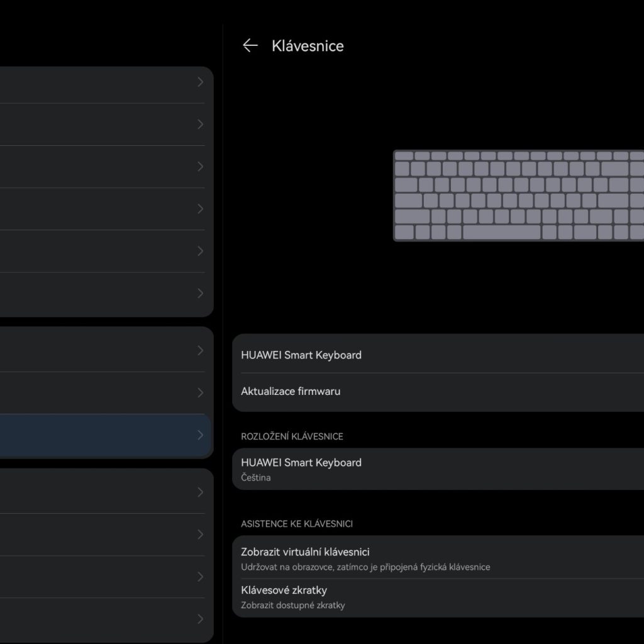Viewport: 644px width, 644px height.
Task: Click the chevron of the second row in the bottom sidebar group
Action: pyautogui.click(x=200, y=535)
